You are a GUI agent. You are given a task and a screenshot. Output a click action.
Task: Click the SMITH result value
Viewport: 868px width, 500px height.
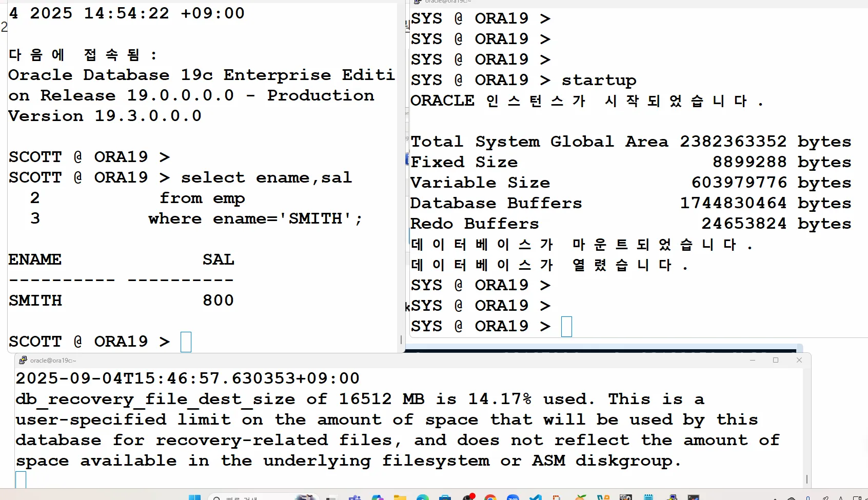(x=35, y=301)
